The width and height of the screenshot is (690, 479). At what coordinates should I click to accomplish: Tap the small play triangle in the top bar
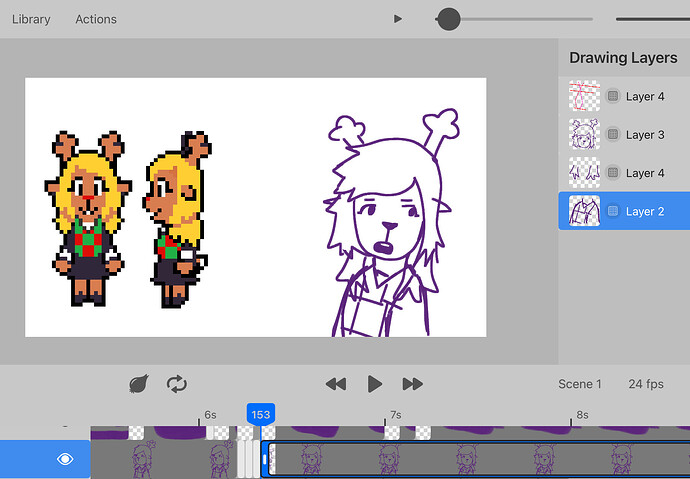coord(398,19)
